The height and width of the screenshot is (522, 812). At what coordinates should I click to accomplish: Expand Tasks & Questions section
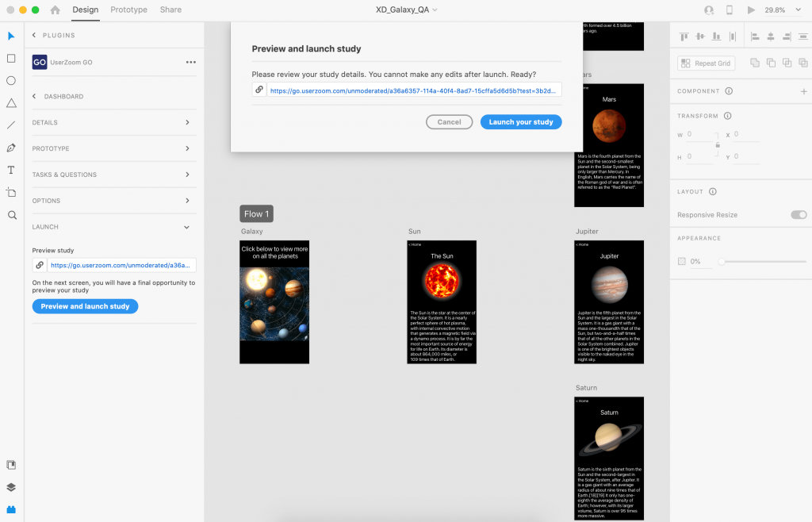click(x=114, y=175)
